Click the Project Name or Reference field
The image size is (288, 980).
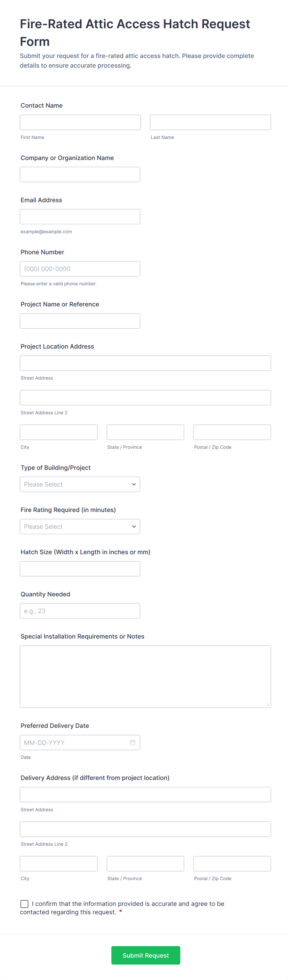click(x=80, y=321)
